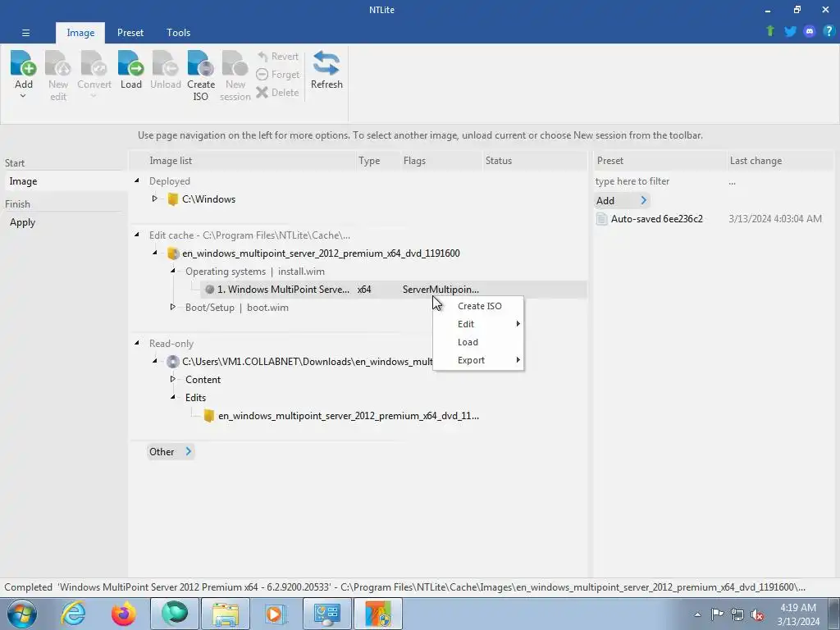Click the Unload toolbar icon
This screenshot has height=630, width=840.
165,64
